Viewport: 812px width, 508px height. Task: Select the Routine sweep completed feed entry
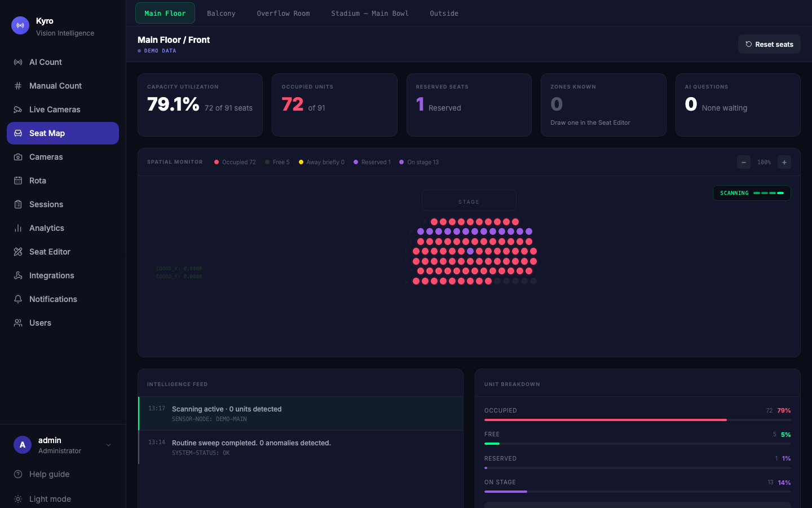pyautogui.click(x=301, y=448)
